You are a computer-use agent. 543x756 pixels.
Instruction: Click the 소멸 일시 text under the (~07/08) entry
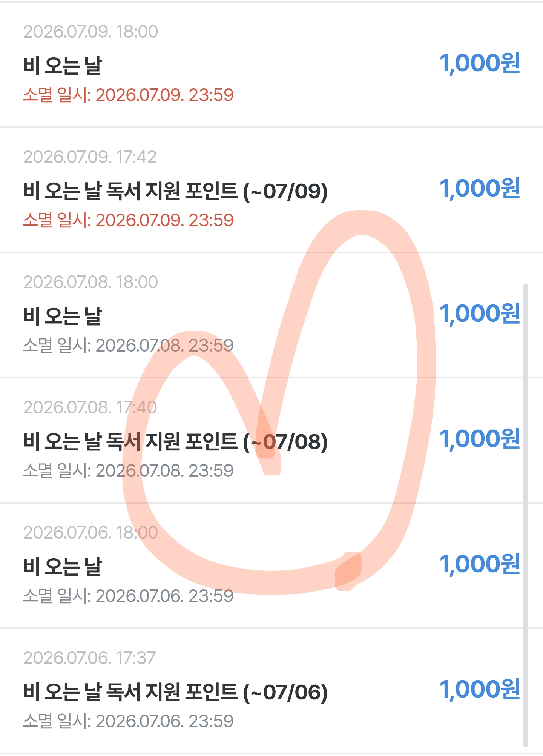click(128, 470)
